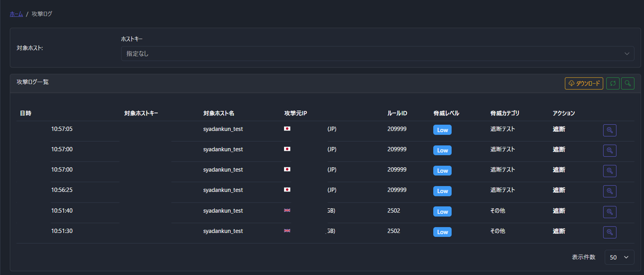The width and height of the screenshot is (644, 275).
Task: Click the 日時 column header
Action: [26, 113]
